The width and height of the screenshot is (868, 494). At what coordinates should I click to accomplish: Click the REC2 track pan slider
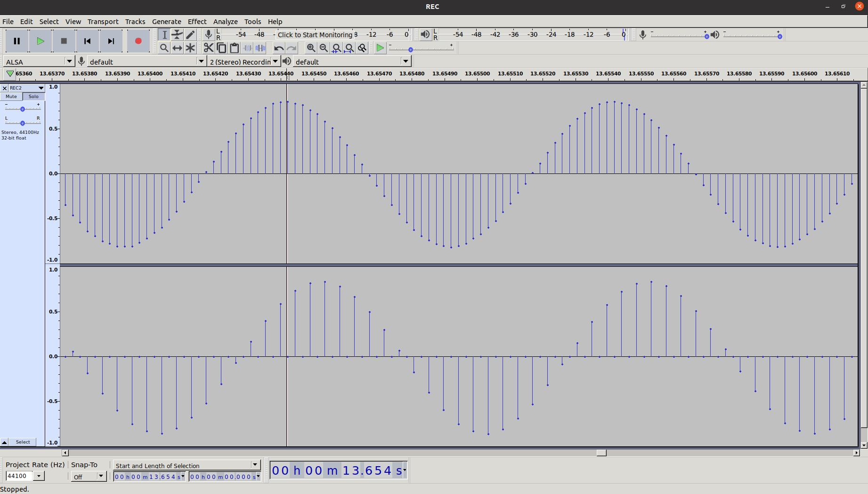22,123
